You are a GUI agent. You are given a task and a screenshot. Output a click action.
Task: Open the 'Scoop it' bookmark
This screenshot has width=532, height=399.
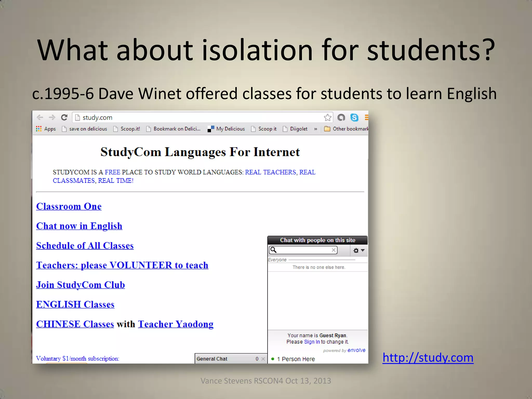point(264,129)
